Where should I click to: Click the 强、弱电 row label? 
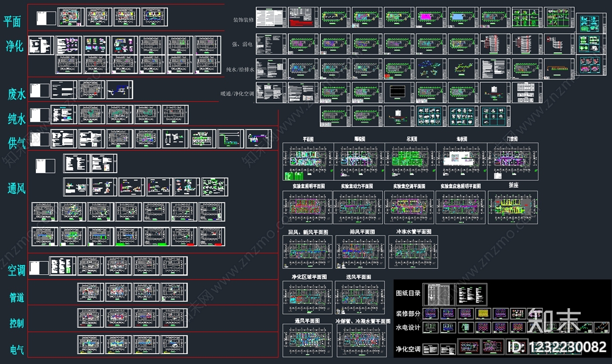(243, 44)
